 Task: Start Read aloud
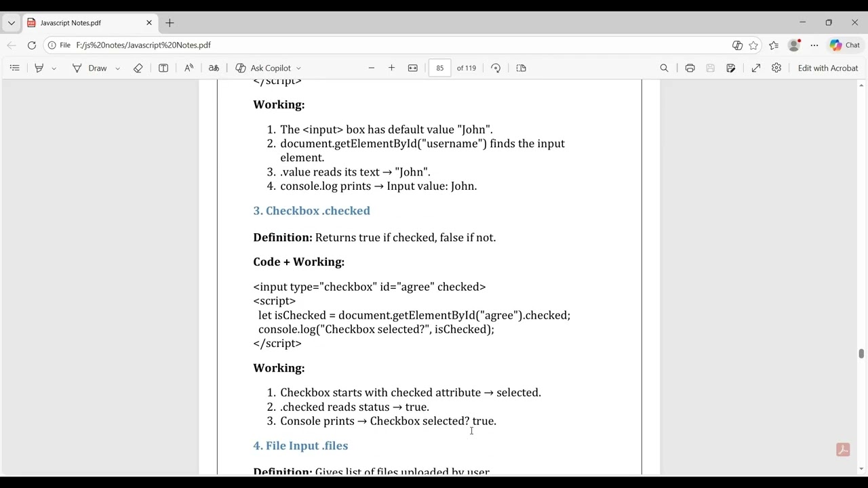[189, 68]
